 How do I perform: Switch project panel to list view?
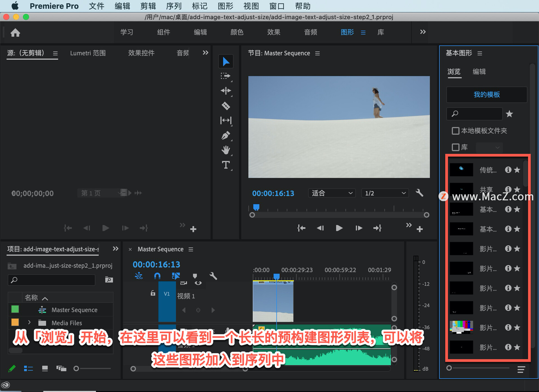coord(28,368)
